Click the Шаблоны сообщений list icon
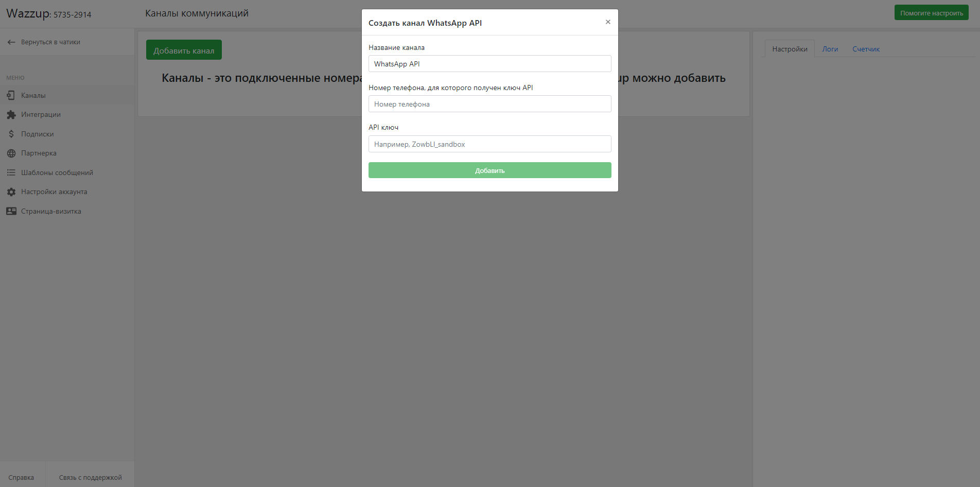Screen dimensions: 980x487 pyautogui.click(x=11, y=172)
